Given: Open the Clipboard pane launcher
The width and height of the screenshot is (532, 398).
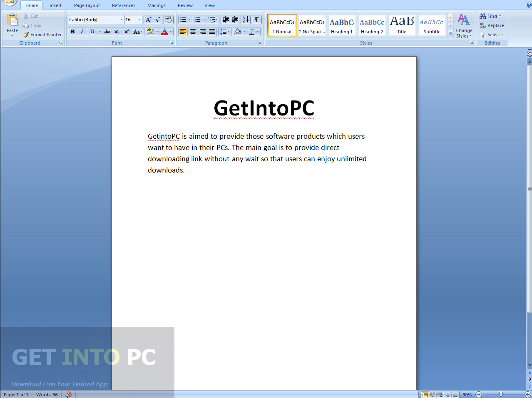Looking at the screenshot, I should point(61,43).
